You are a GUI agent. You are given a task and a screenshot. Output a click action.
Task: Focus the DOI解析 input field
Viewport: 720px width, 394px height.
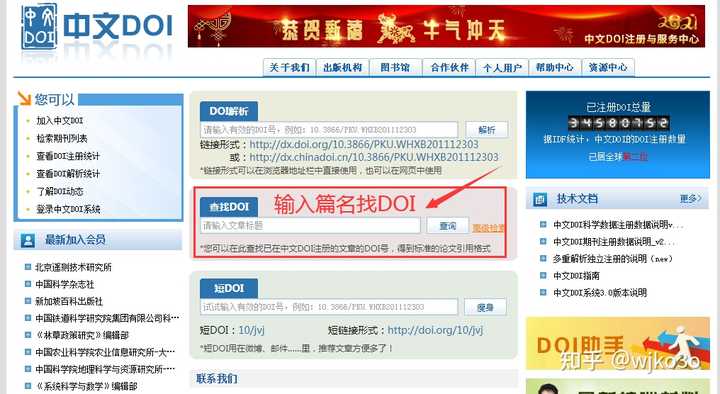click(329, 129)
